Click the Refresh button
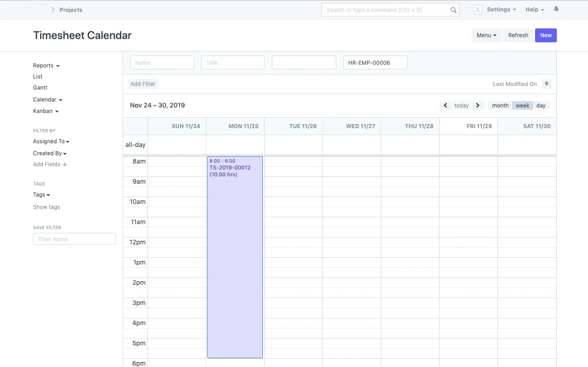 coord(518,35)
